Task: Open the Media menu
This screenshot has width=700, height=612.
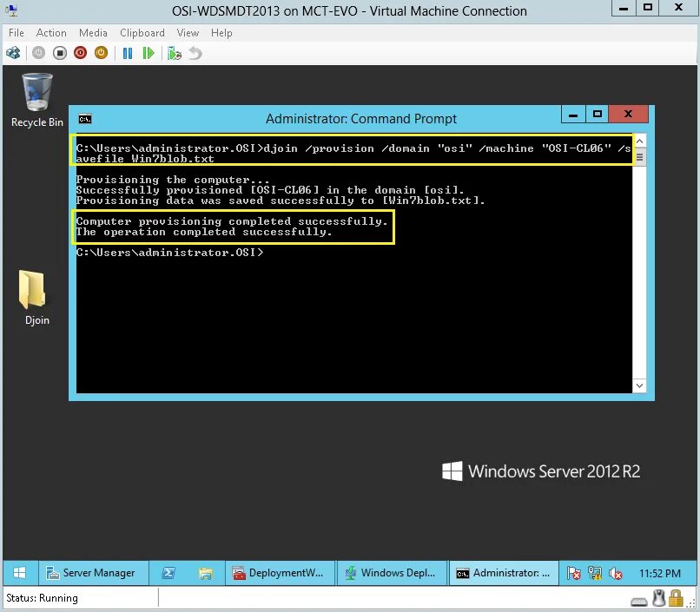Action: click(93, 33)
